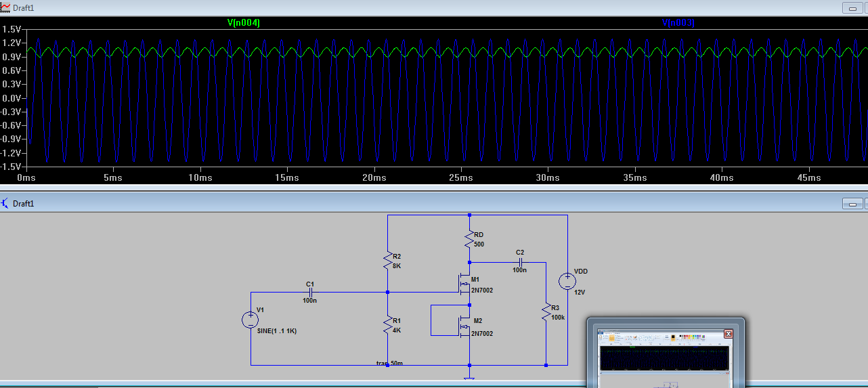Click resistor R2 in the bias divider

387,260
